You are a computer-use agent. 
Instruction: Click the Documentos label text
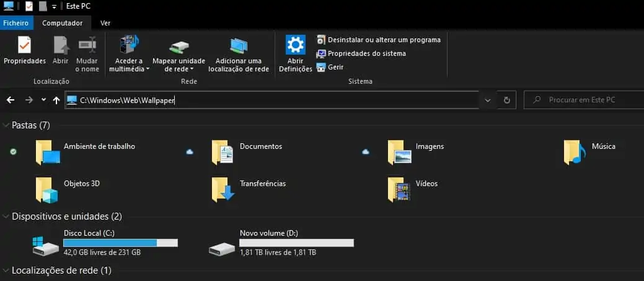coord(261,146)
